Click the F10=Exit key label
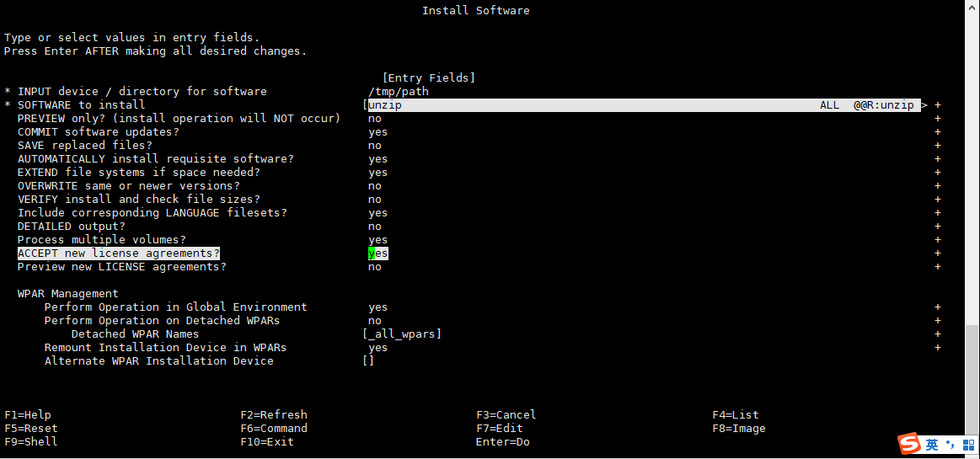The height and width of the screenshot is (459, 980). point(267,441)
